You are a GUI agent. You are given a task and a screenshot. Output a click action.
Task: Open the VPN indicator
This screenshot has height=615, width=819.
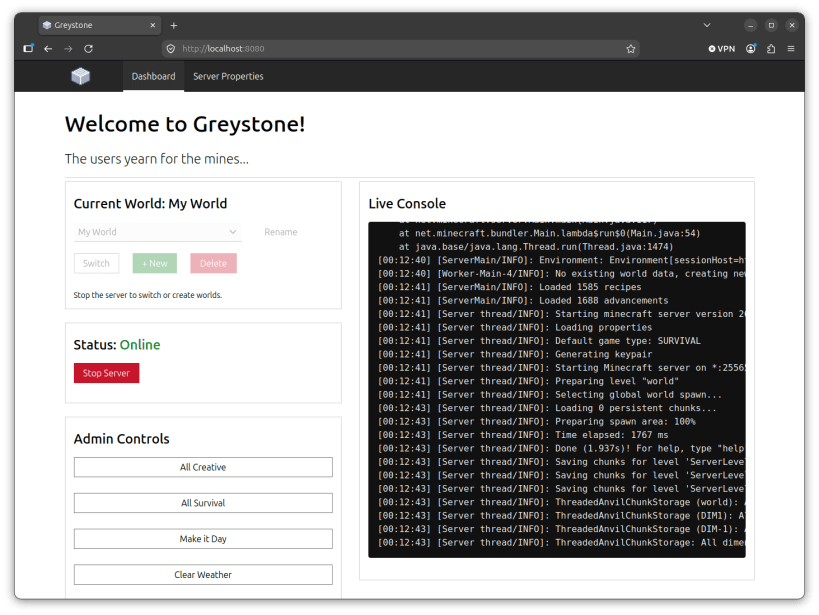(x=722, y=49)
